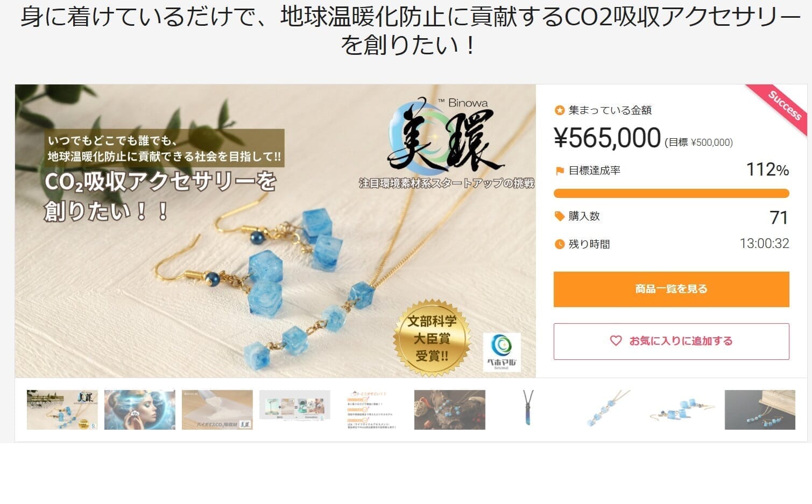Click the tag icon beside 購入数
The image size is (812, 504).
(560, 216)
